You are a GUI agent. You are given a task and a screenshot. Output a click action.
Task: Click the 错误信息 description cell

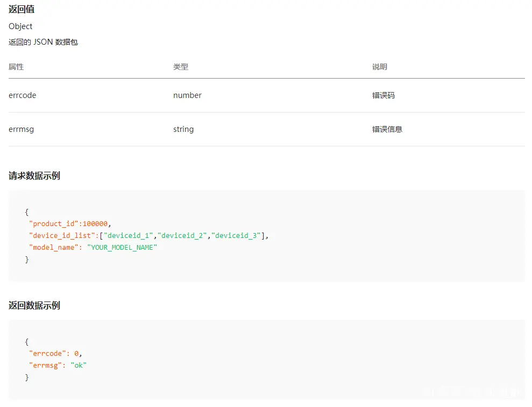tap(387, 129)
